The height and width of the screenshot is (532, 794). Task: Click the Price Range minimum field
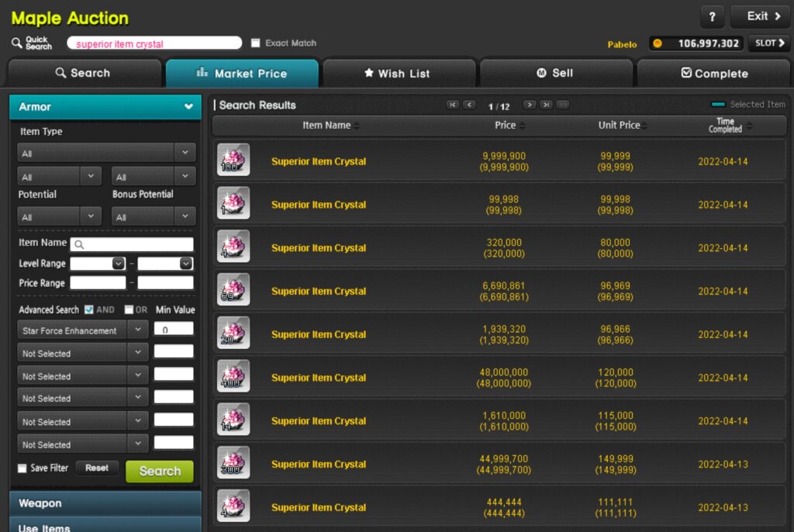(98, 283)
